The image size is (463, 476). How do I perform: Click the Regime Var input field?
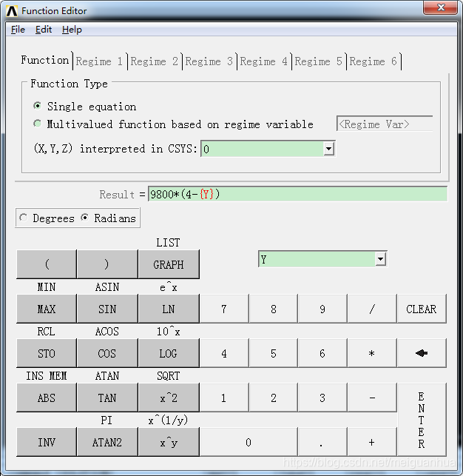click(x=385, y=124)
